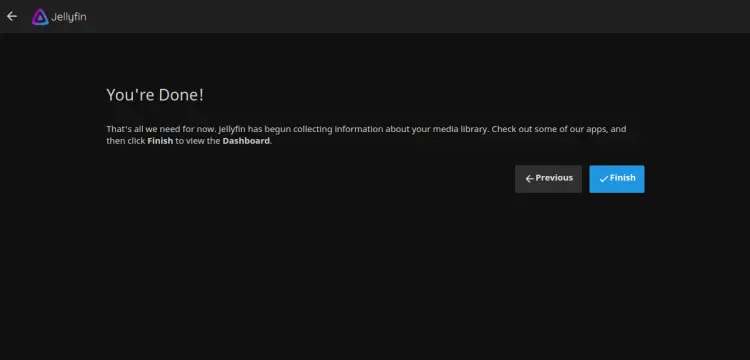Click the bold word "Dashboard" in the paragraph

(246, 141)
